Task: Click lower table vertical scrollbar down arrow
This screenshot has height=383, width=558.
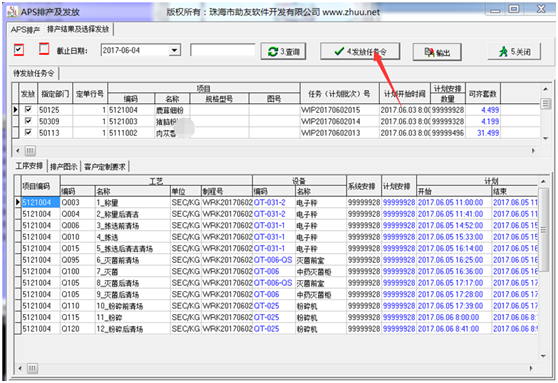Action: click(x=543, y=356)
